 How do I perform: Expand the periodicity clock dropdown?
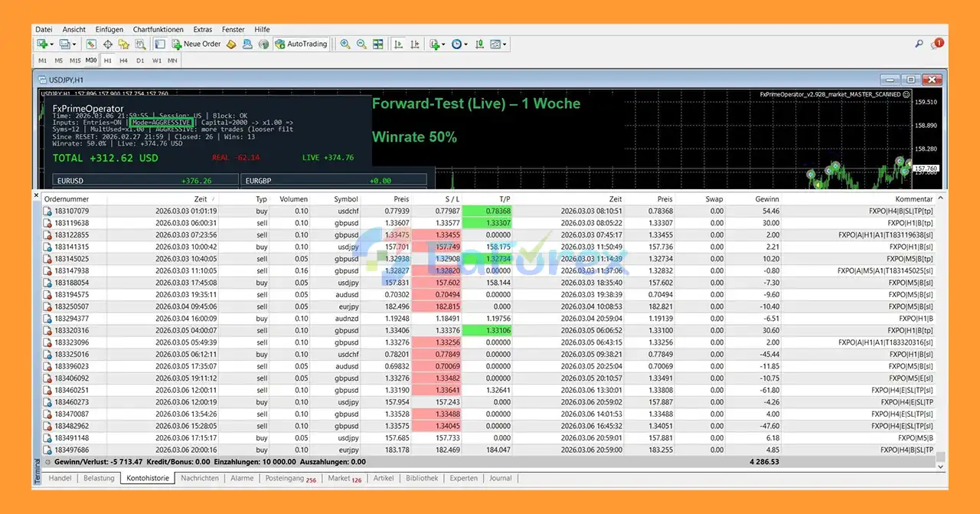pyautogui.click(x=465, y=44)
